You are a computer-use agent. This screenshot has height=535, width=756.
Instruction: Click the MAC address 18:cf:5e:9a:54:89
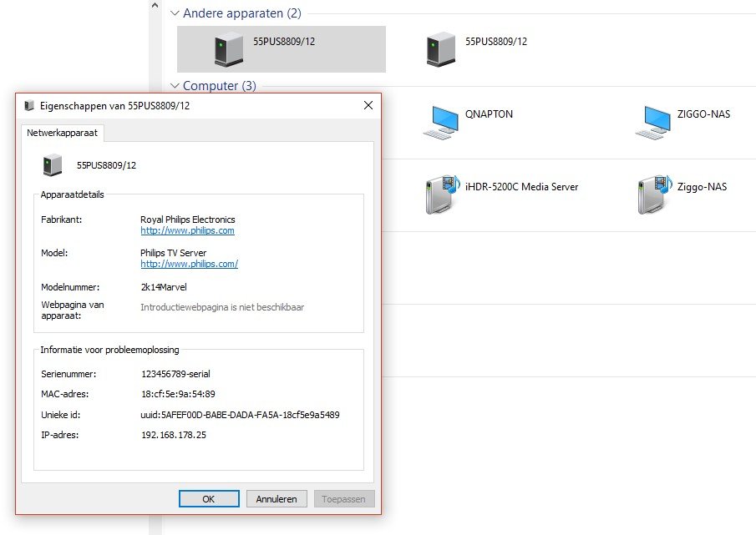[179, 394]
